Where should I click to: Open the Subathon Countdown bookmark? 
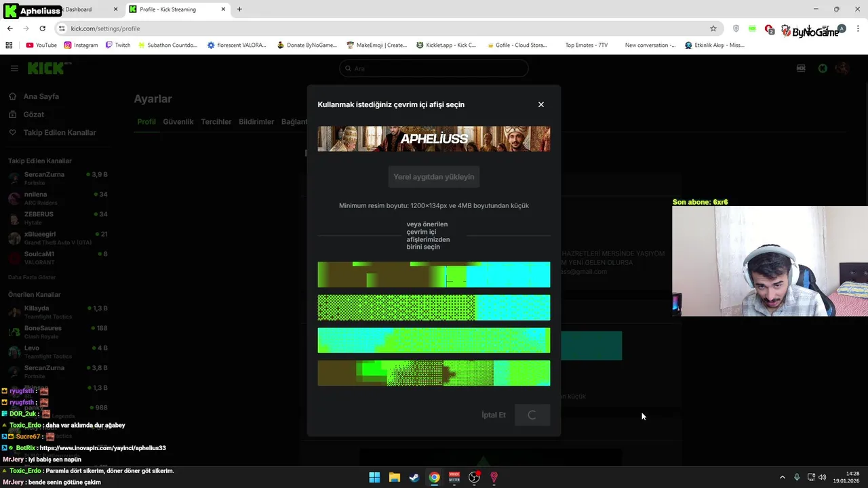[167, 45]
